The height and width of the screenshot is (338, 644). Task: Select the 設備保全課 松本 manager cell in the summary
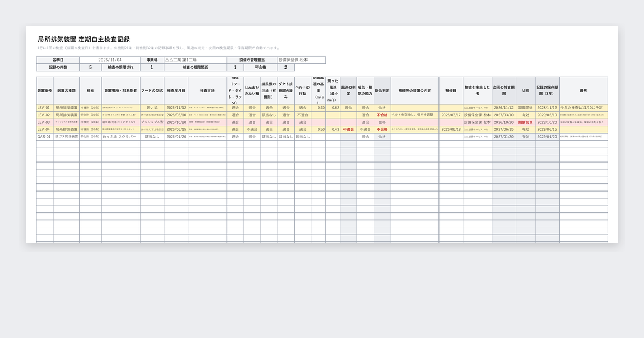point(302,60)
